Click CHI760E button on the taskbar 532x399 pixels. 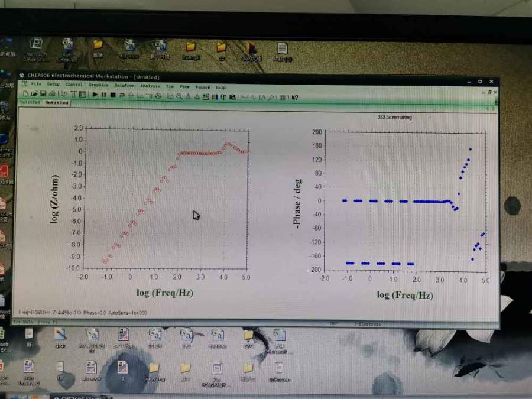(x=80, y=397)
